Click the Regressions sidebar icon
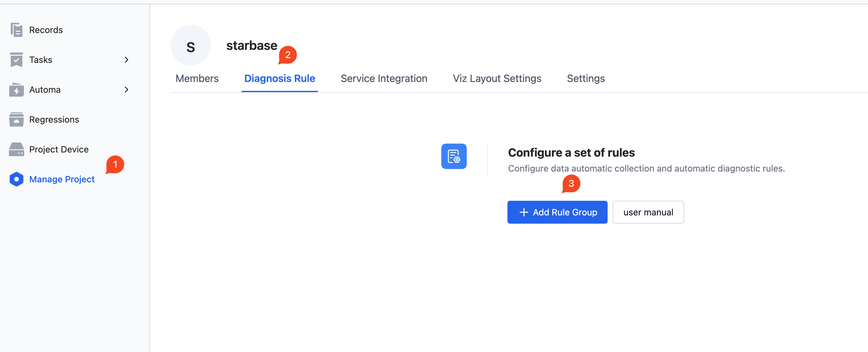Viewport: 868px width, 352px height. 16,119
